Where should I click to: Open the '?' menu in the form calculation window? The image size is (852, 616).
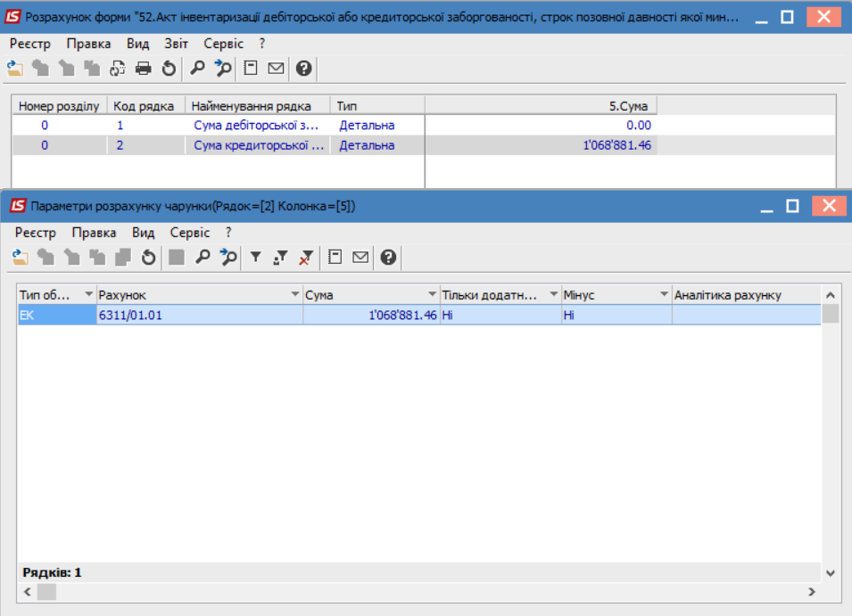(262, 44)
